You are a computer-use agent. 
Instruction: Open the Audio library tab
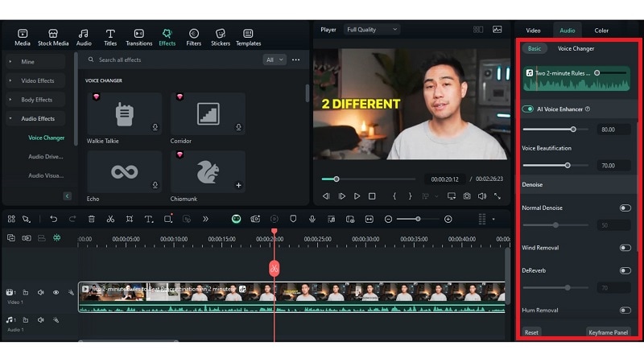point(84,37)
